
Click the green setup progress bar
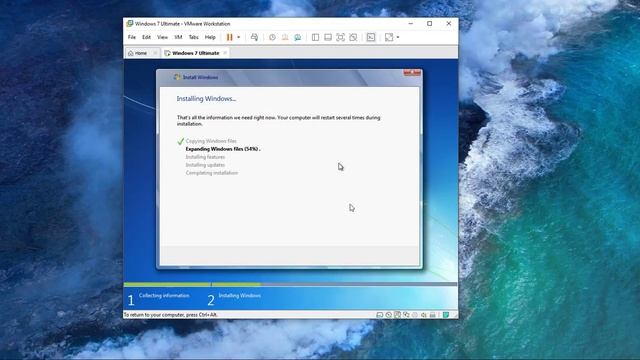193,284
